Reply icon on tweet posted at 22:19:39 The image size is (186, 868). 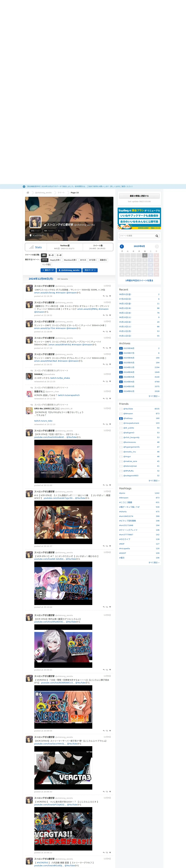[104, 296]
